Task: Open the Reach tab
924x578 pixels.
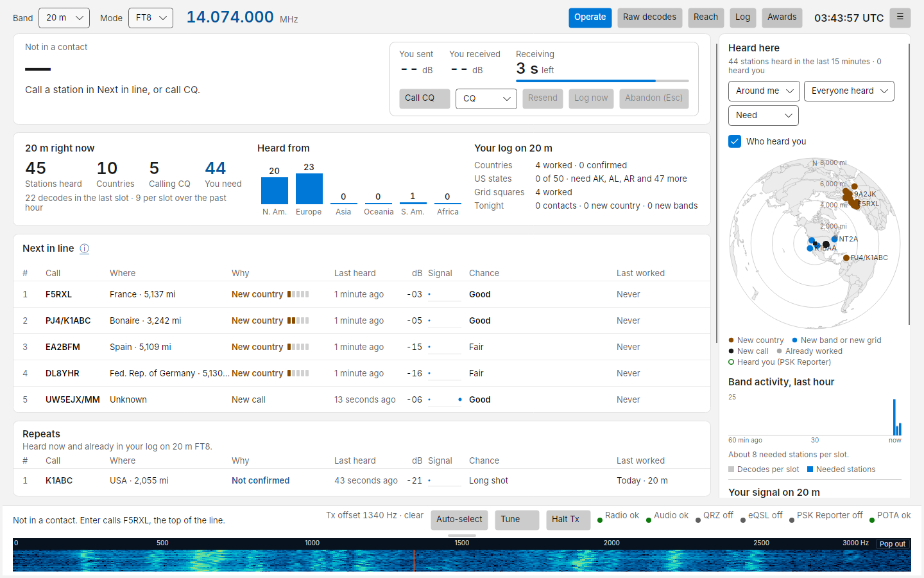Action: 706,17
